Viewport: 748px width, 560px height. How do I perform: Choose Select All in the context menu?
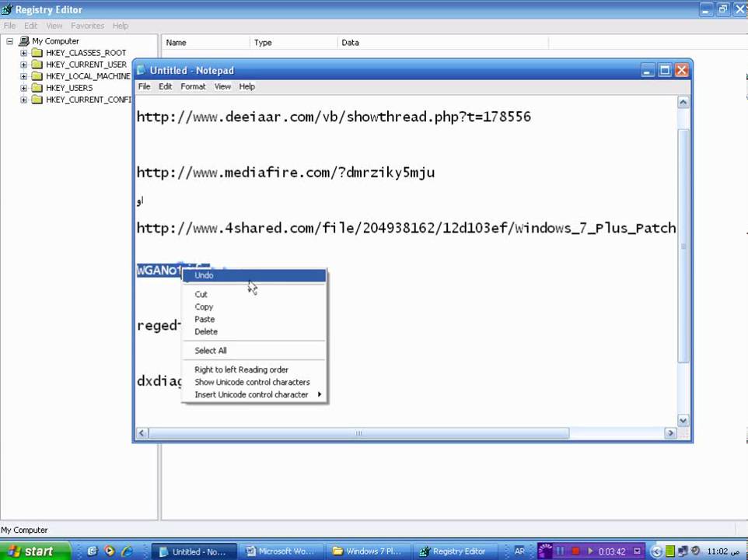coord(254,351)
